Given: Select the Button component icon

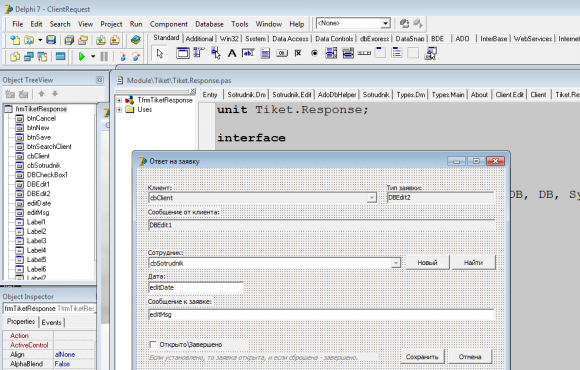Looking at the screenshot, I should (281, 53).
